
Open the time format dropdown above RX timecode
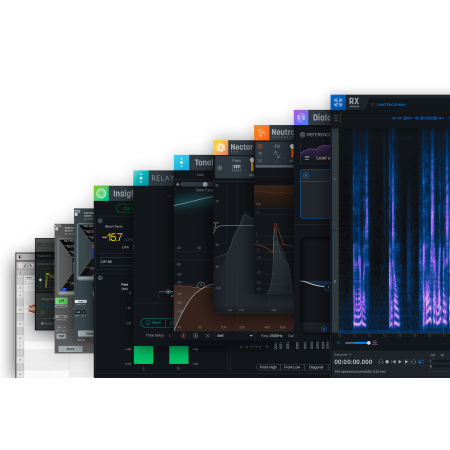coord(343,355)
